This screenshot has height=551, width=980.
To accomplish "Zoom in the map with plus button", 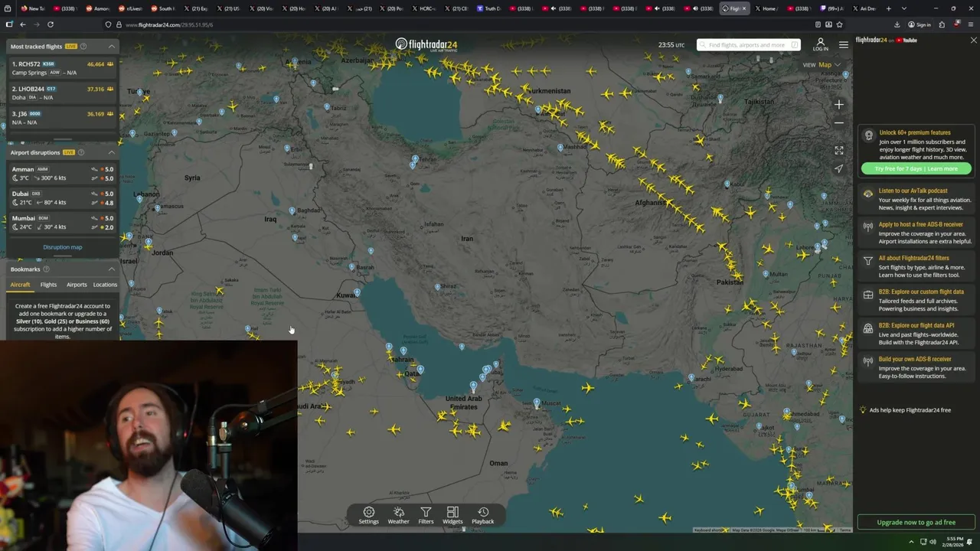I will coord(839,104).
